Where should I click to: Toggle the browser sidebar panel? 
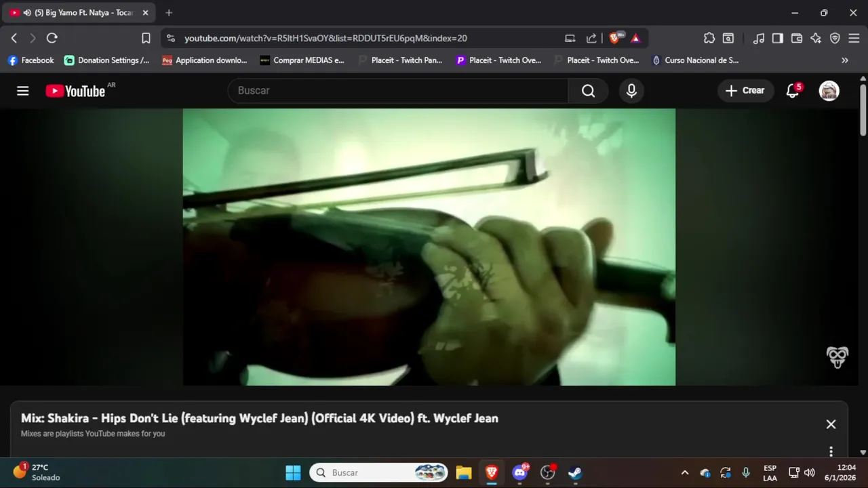point(778,39)
